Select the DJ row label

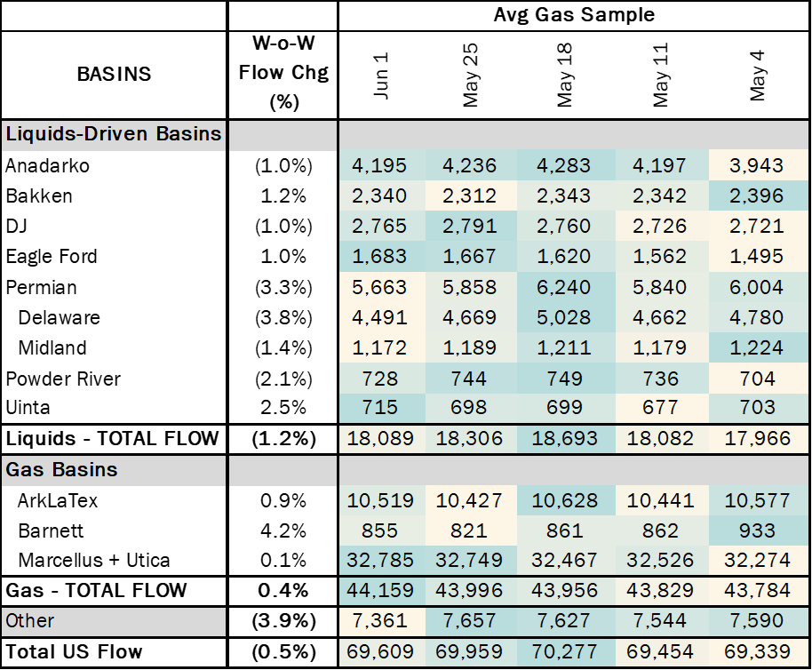point(16,227)
